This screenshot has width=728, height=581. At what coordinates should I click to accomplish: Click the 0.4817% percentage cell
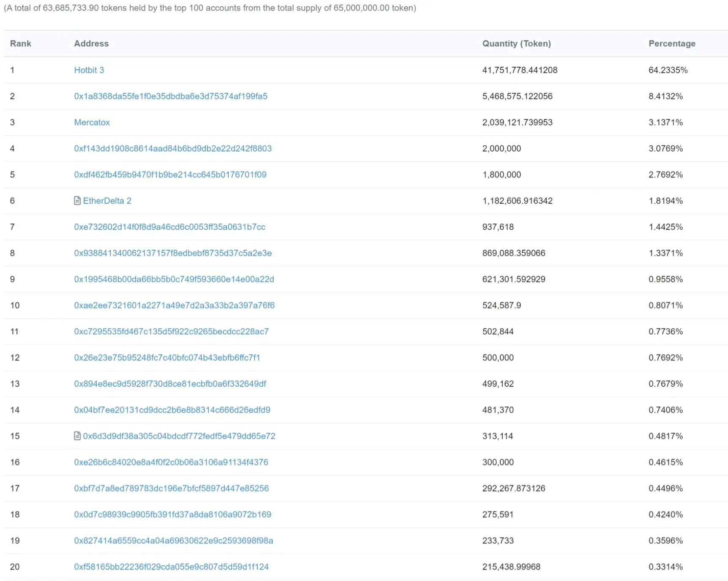tap(666, 436)
